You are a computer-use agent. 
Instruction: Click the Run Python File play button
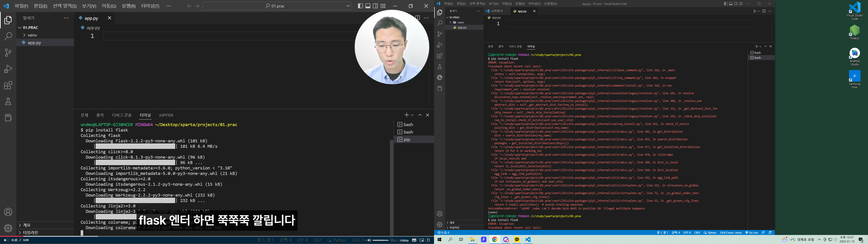pyautogui.click(x=755, y=11)
